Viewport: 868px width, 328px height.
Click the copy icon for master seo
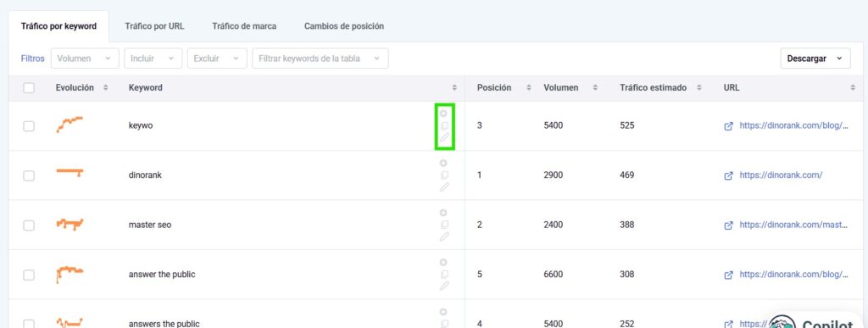click(x=444, y=225)
